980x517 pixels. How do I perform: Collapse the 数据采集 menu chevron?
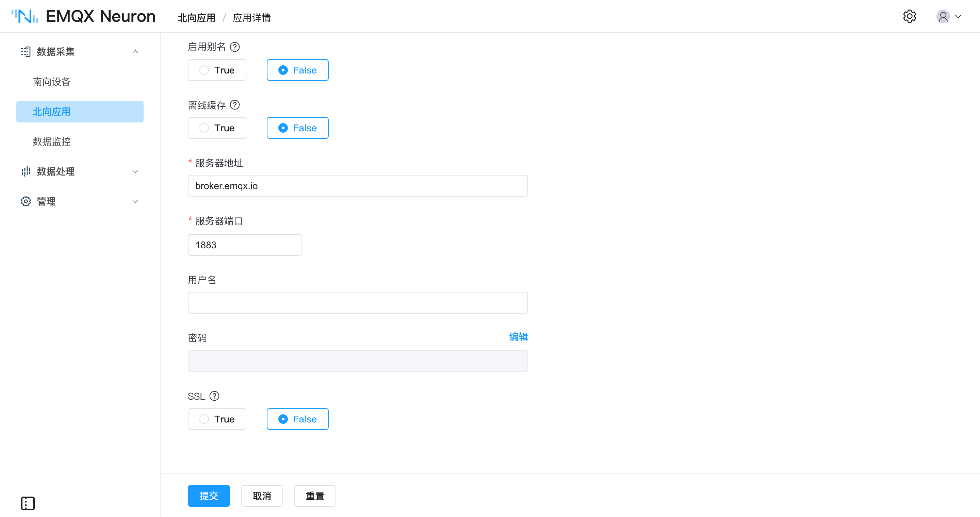coord(135,52)
